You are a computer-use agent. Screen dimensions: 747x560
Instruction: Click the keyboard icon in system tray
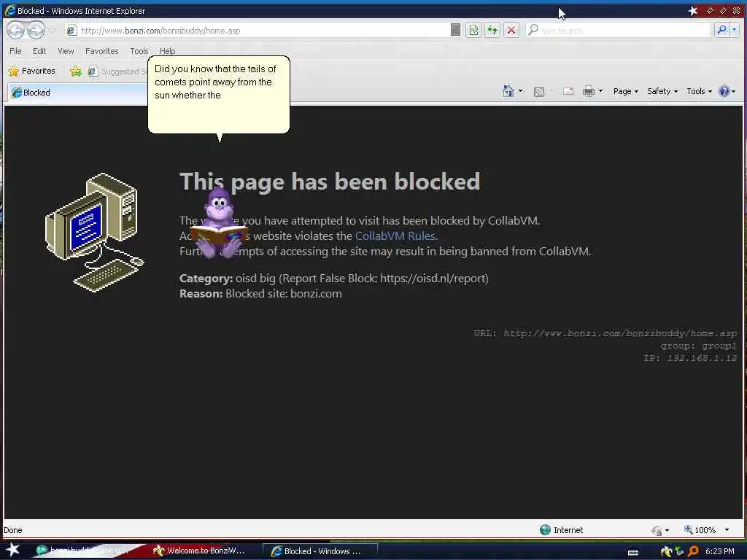click(x=633, y=553)
